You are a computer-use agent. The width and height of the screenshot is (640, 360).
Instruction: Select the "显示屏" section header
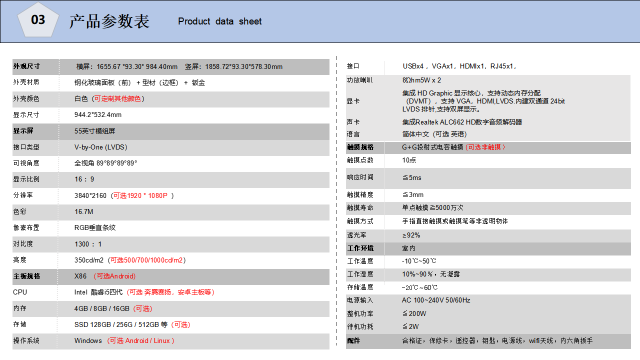(x=23, y=131)
